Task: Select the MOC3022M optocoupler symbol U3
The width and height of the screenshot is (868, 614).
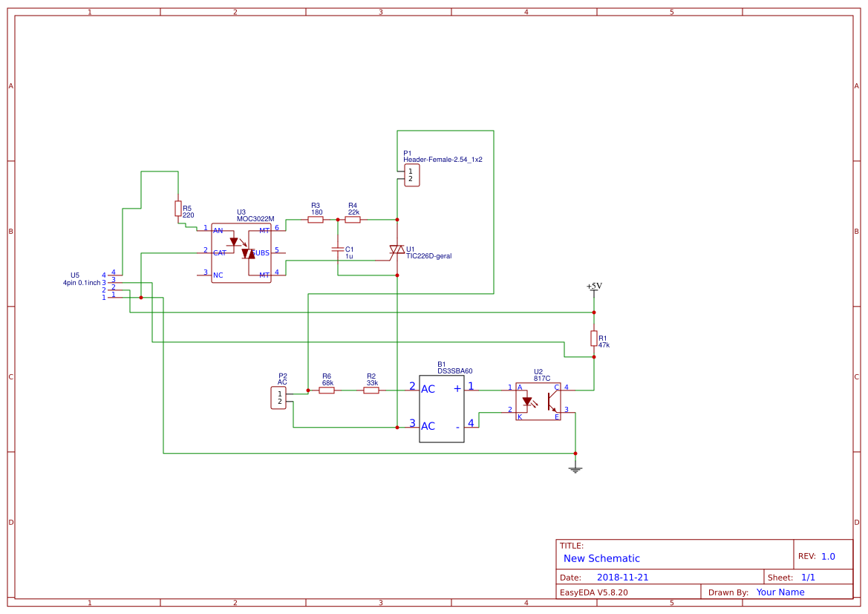Action: pyautogui.click(x=241, y=253)
